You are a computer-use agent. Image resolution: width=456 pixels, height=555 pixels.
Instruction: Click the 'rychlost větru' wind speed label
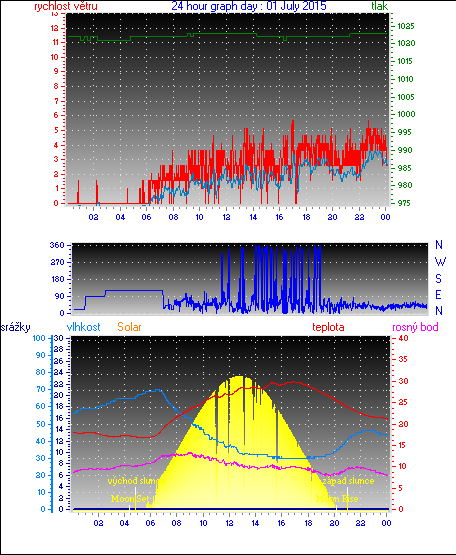coord(66,6)
